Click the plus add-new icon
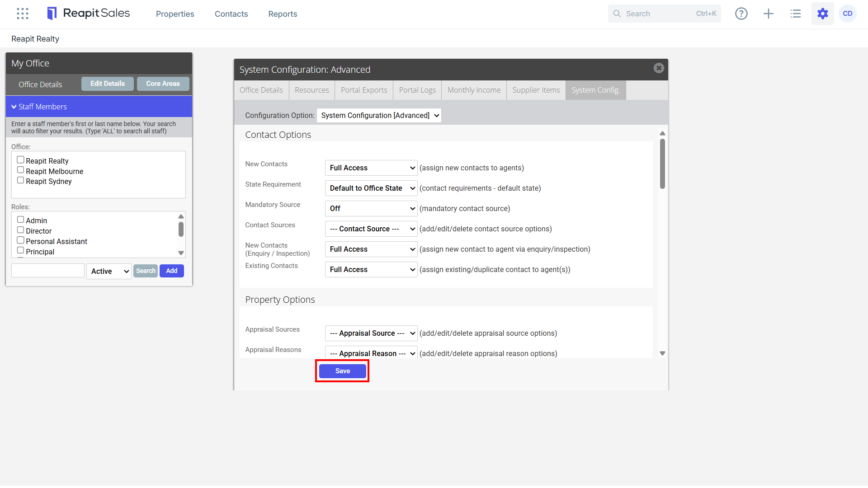 coord(769,14)
